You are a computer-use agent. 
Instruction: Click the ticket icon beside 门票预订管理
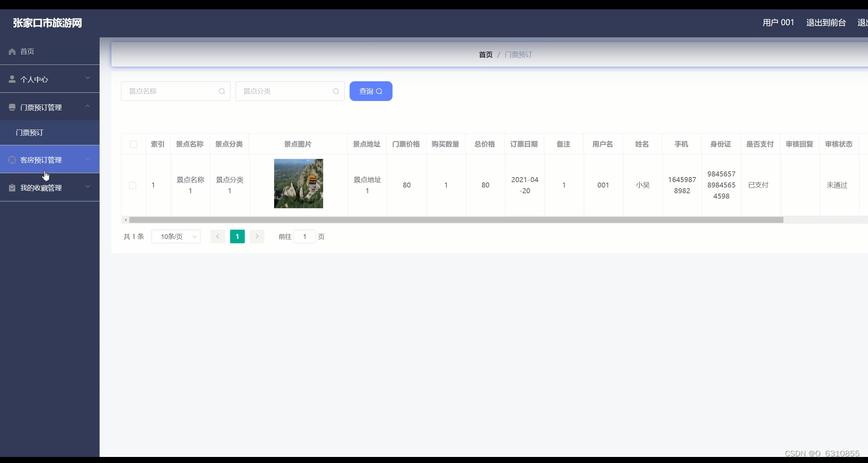(12, 107)
